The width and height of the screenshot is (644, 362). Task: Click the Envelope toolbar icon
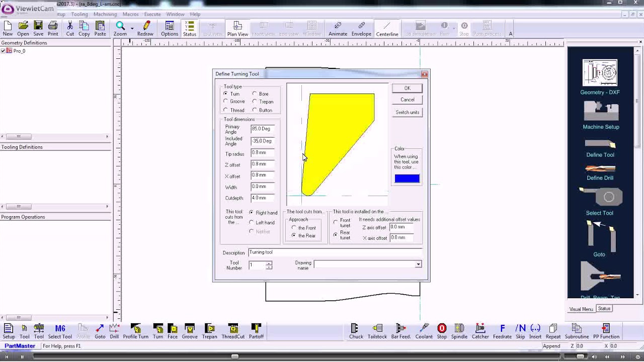pos(361,29)
